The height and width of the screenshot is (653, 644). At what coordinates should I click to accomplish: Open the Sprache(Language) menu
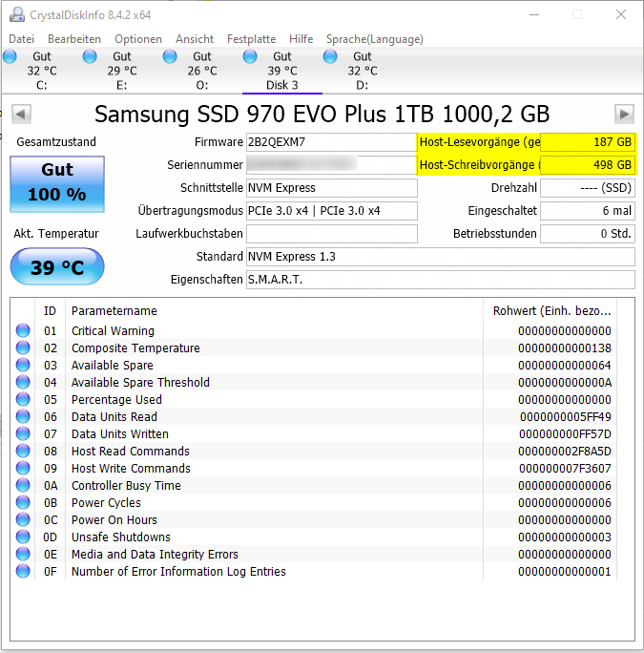coord(375,39)
